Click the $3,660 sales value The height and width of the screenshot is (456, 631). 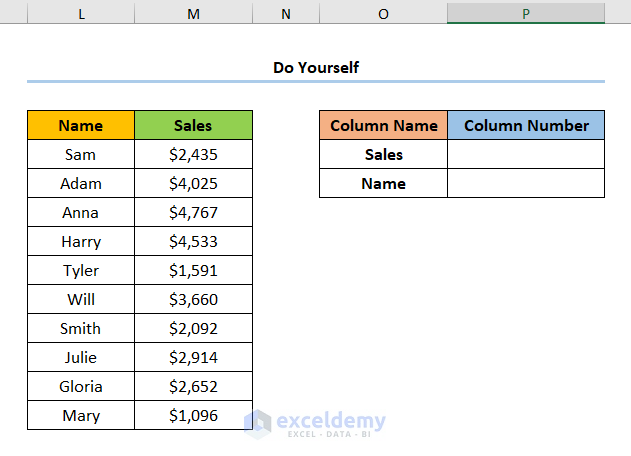(x=193, y=299)
